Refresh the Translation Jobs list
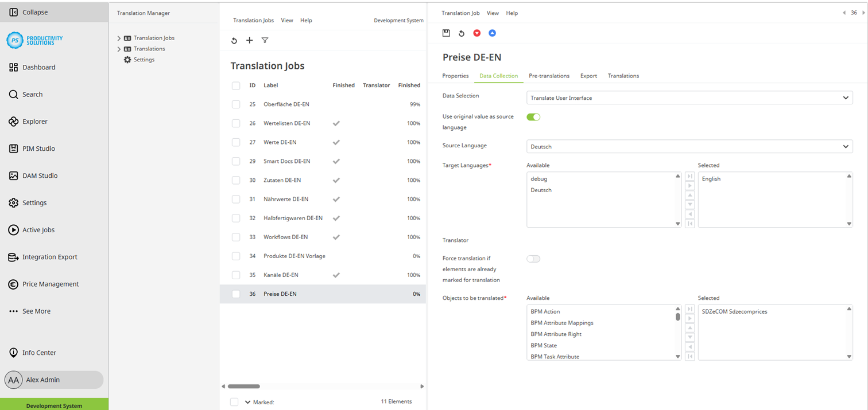 [x=234, y=40]
